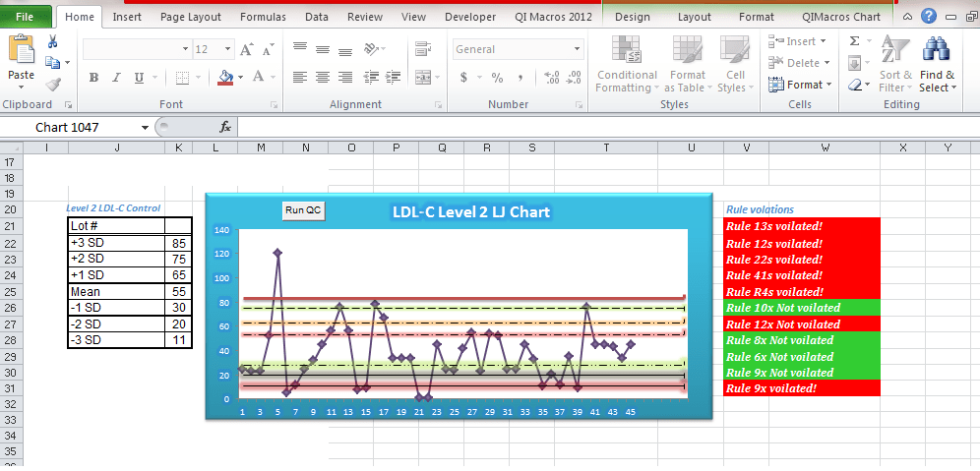
Task: Click the Merge & Center icon
Action: (x=423, y=78)
